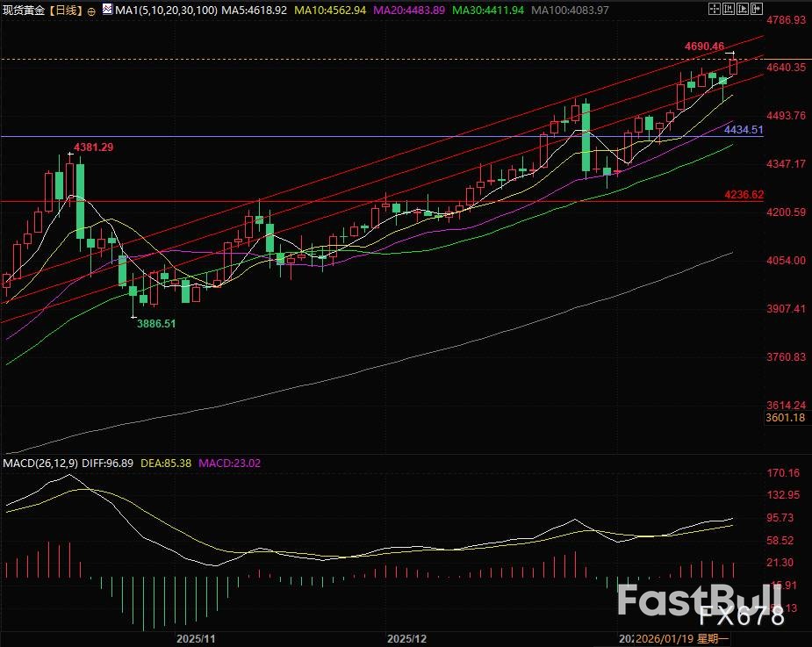Click the rightmost top-right toolbar icon
The image size is (812, 647).
756,10
